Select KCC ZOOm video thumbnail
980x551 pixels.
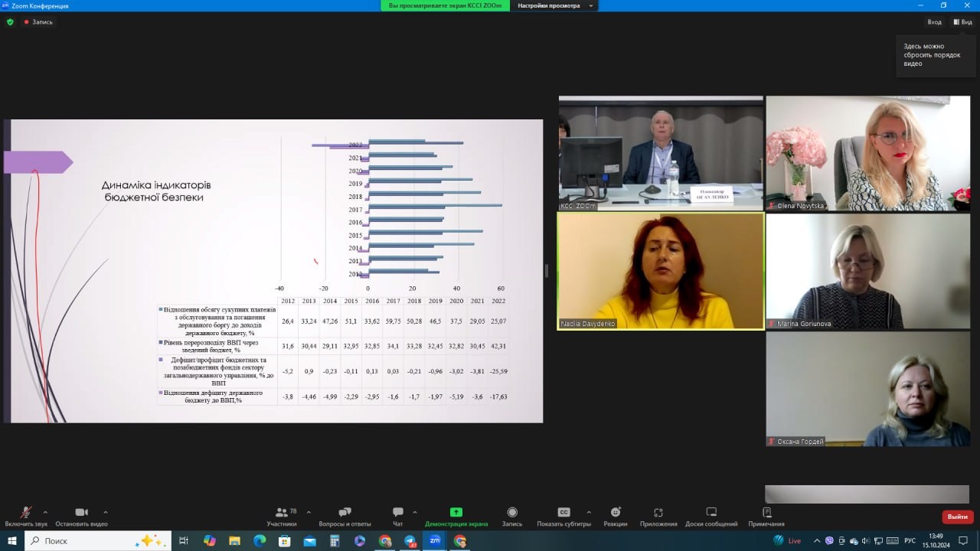661,153
